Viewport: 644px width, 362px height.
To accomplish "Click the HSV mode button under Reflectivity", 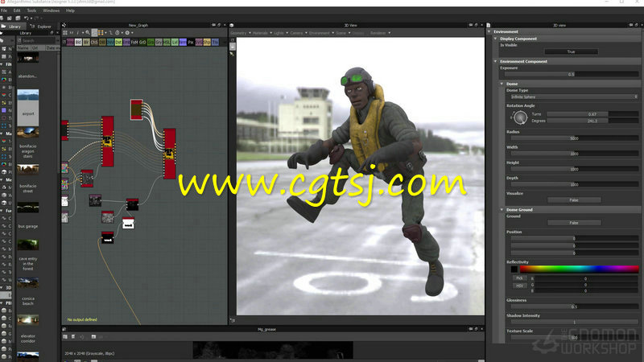I will click(519, 286).
